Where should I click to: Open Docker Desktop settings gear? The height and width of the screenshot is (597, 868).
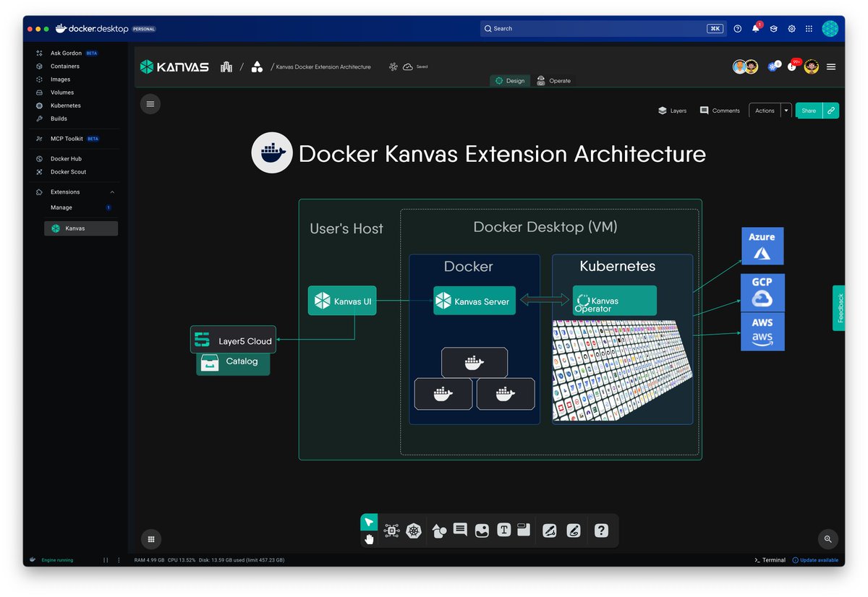click(792, 29)
